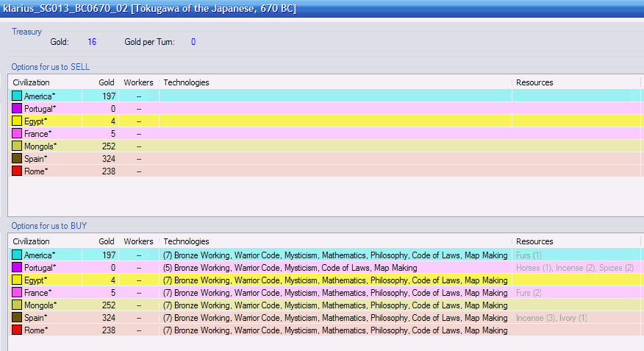Select France name in SELL list
The width and height of the screenshot is (644, 351).
point(37,134)
